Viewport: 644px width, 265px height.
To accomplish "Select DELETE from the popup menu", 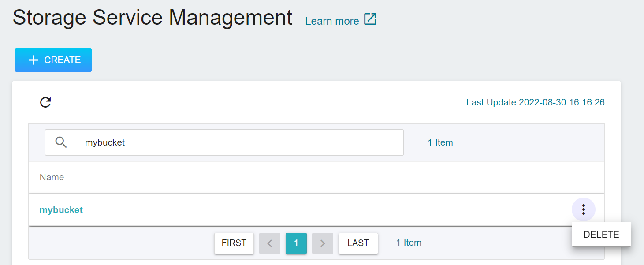I will (601, 235).
